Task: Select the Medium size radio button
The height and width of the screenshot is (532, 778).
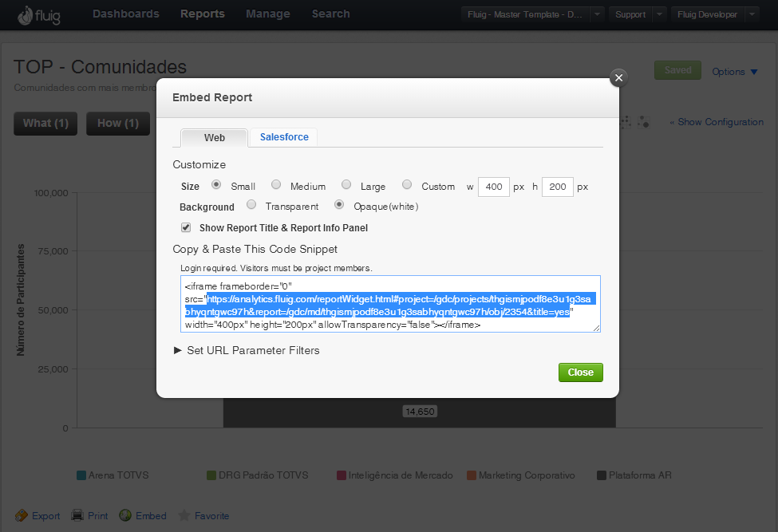Action: [276, 184]
